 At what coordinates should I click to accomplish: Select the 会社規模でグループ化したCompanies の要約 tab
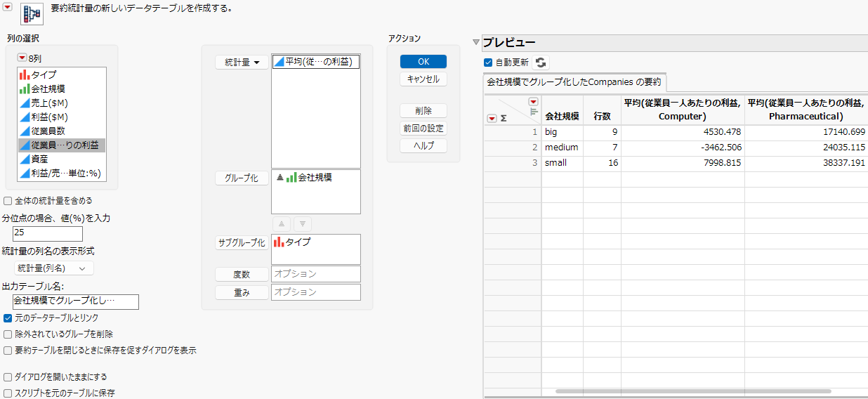[574, 82]
